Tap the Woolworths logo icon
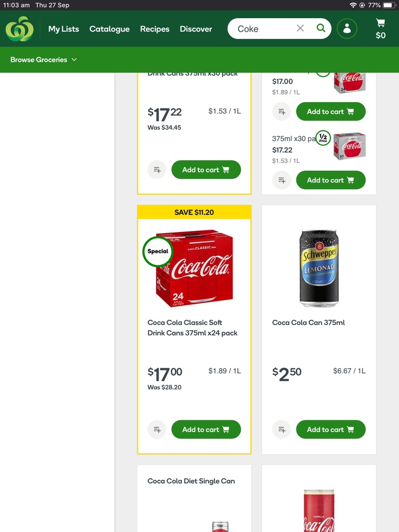This screenshot has height=532, width=399. pos(20,29)
